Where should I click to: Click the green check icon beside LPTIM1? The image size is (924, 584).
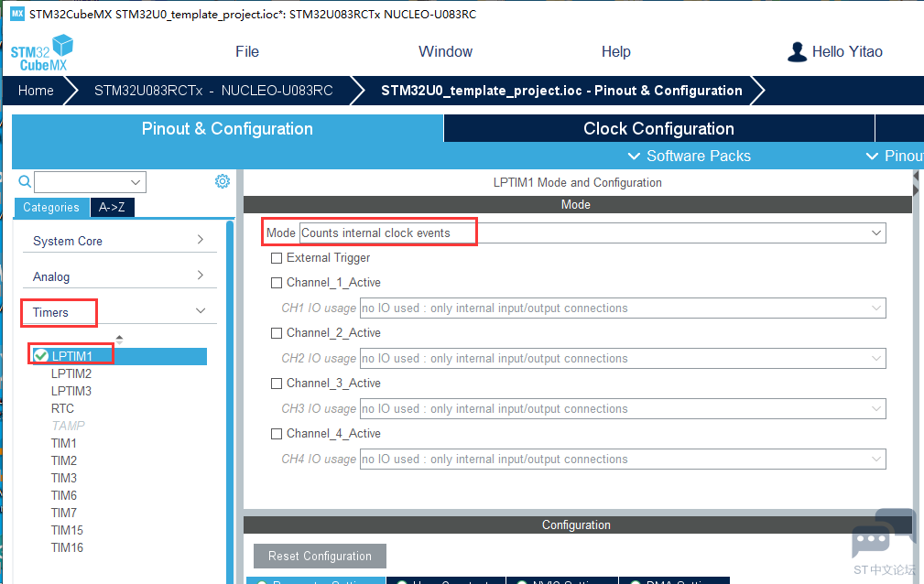tap(40, 356)
